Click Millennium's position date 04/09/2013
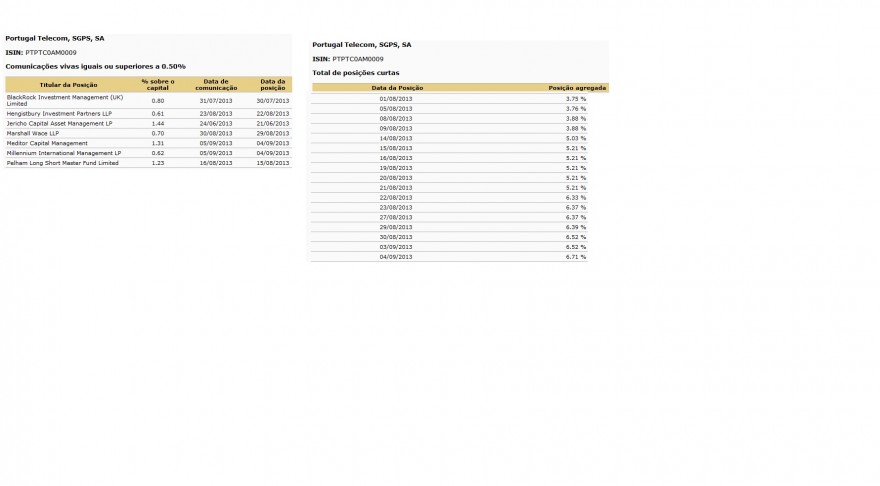The width and height of the screenshot is (880, 486). [x=273, y=153]
